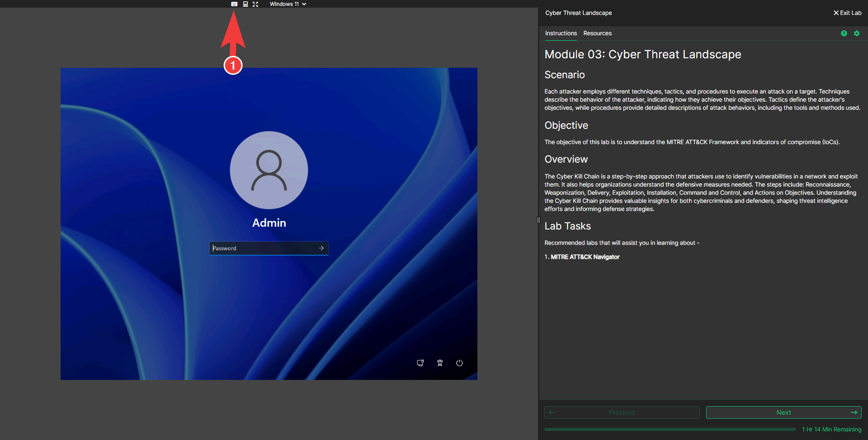Switch to the Instructions tab
The image size is (868, 440).
[561, 33]
